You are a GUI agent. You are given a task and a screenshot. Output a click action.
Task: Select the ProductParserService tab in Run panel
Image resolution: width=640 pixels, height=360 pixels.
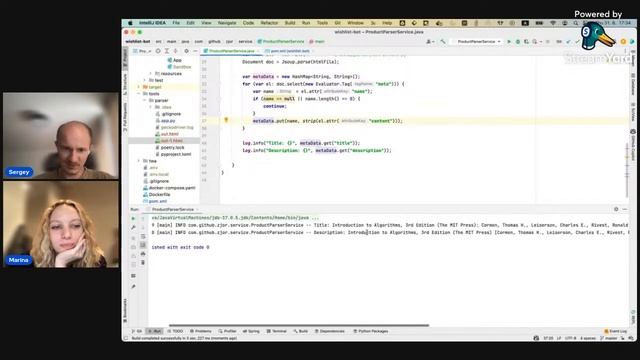[x=173, y=209]
